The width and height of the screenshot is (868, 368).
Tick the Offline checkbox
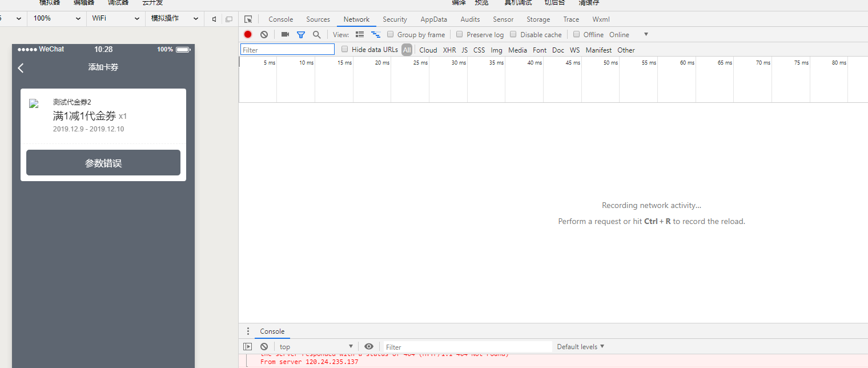(577, 34)
